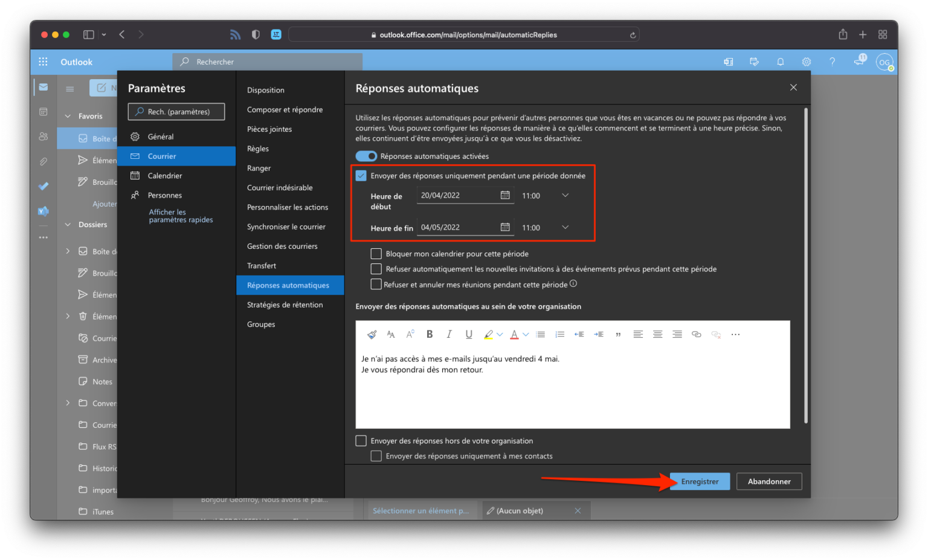Screen dimensions: 928x560
Task: Open the font selector icon
Action: tap(391, 334)
